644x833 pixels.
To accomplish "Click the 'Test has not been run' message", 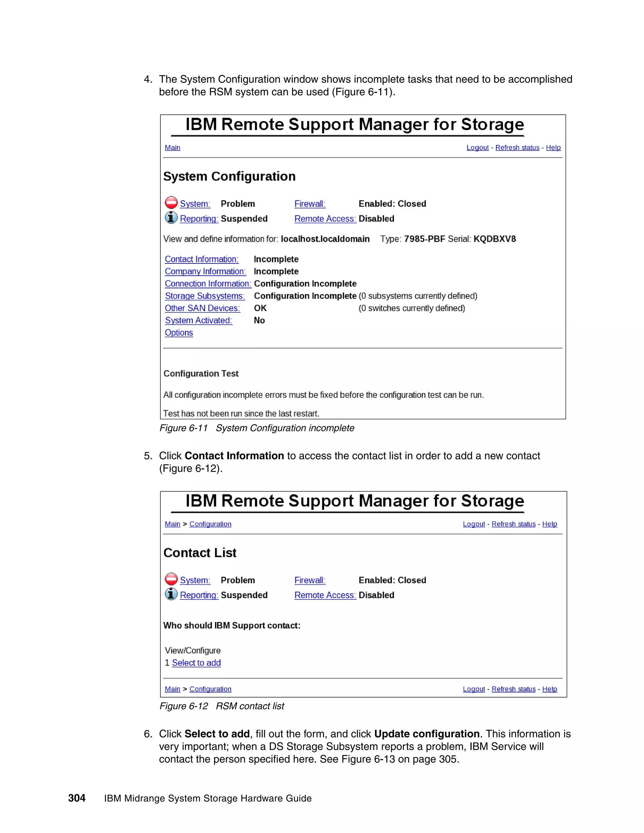I will (x=241, y=414).
